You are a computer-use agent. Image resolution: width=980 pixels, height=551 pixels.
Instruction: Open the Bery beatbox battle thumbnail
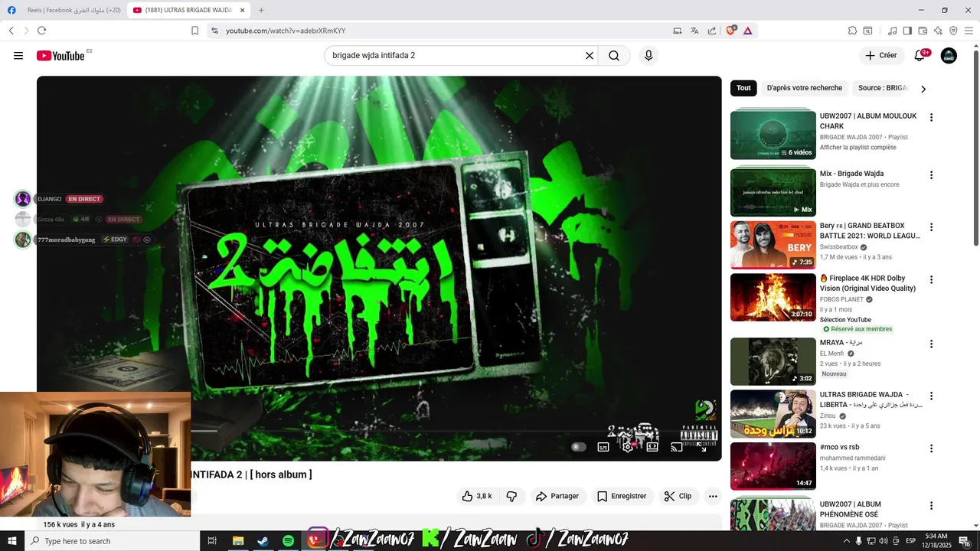(x=773, y=245)
